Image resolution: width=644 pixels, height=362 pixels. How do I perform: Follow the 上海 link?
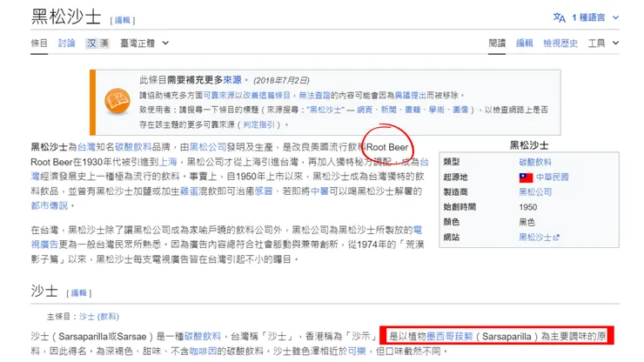pyautogui.click(x=168, y=162)
